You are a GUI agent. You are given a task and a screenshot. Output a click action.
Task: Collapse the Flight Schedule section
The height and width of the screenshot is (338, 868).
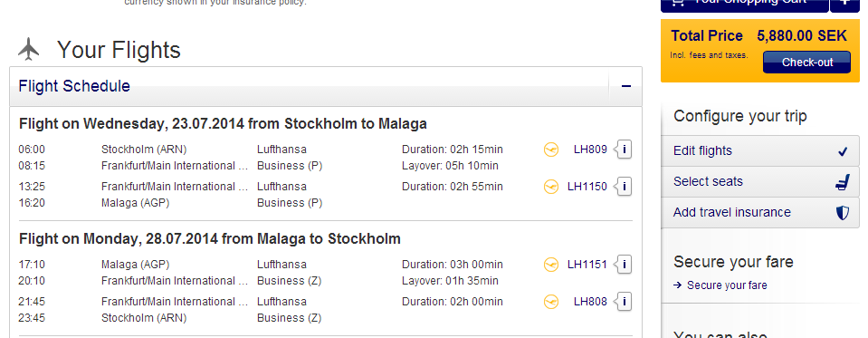(626, 86)
